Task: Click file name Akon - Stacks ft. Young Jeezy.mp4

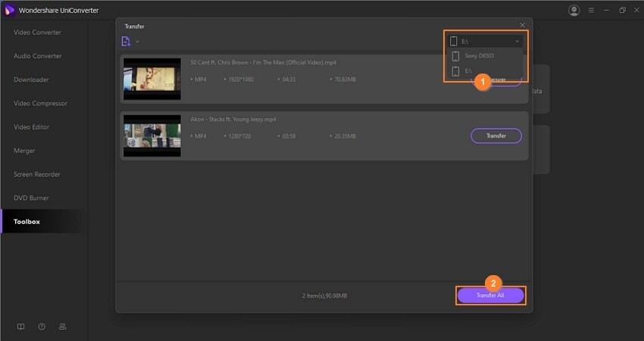Action: (233, 119)
